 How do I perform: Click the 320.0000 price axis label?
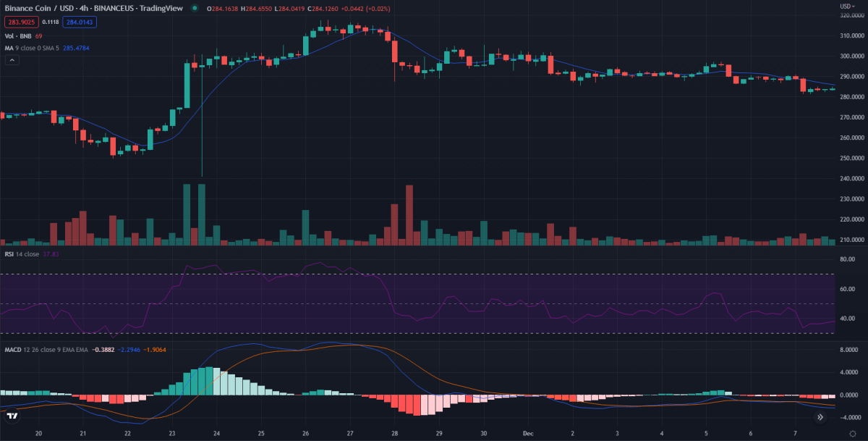(852, 15)
